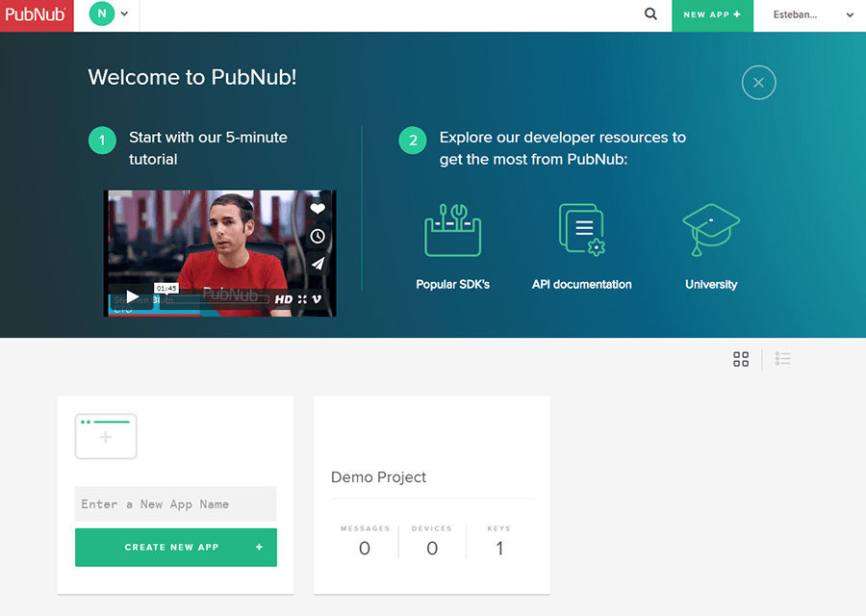This screenshot has height=616, width=866.
Task: Switch apps to list view
Action: (782, 358)
